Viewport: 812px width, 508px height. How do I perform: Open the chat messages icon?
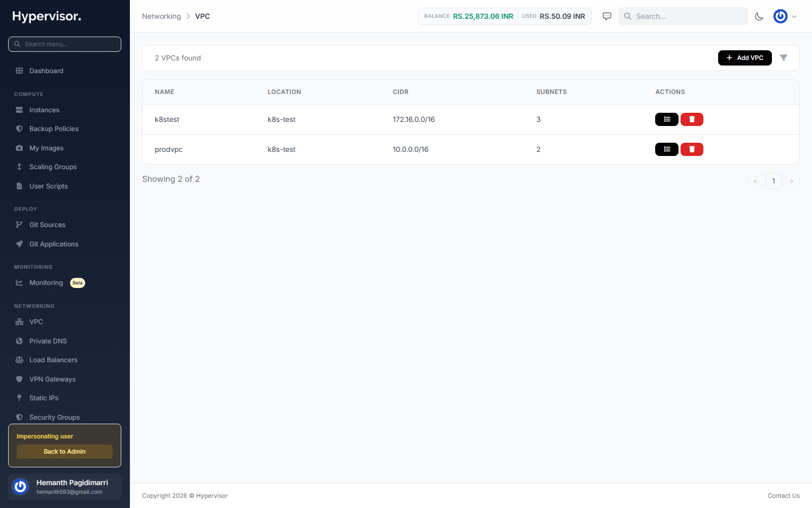pyautogui.click(x=607, y=16)
